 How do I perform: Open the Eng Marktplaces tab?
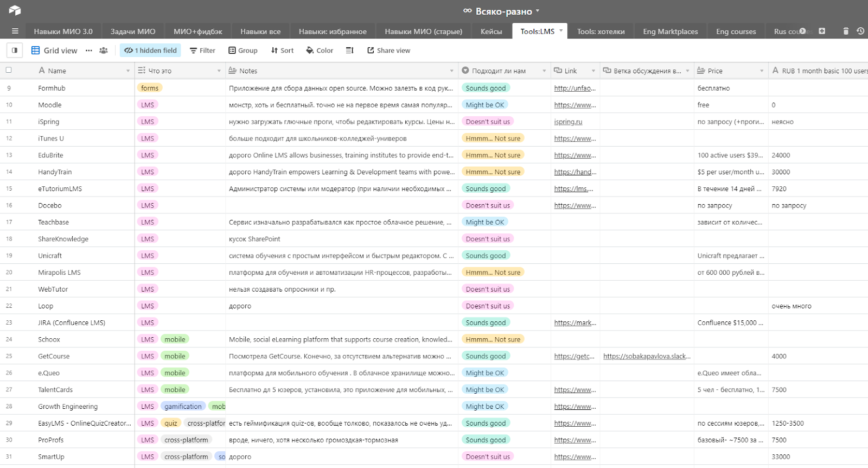point(670,31)
